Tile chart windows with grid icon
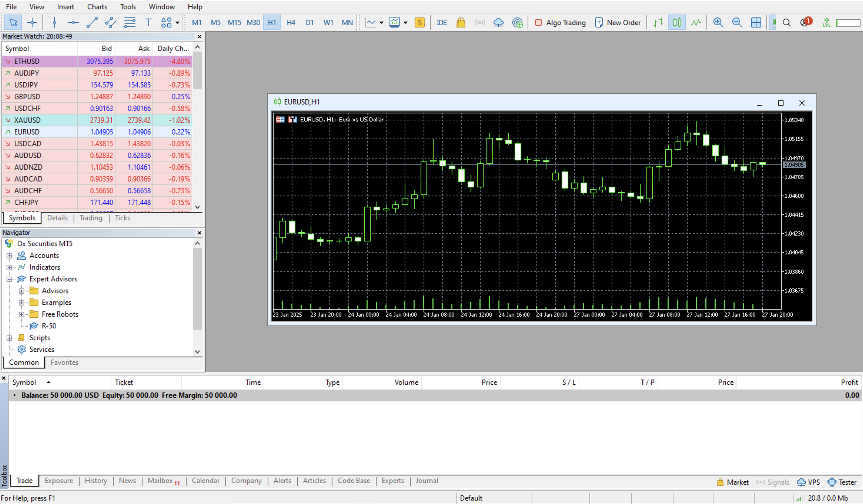 (756, 23)
